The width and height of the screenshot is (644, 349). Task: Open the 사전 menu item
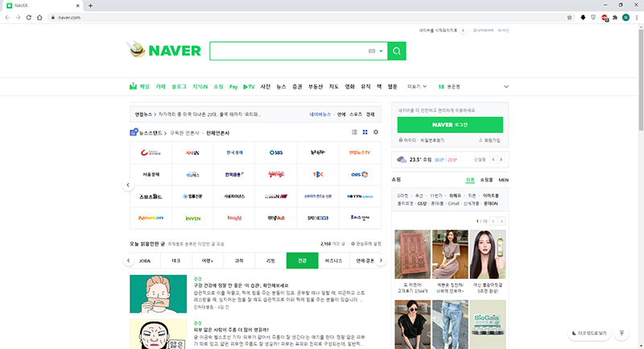[266, 87]
